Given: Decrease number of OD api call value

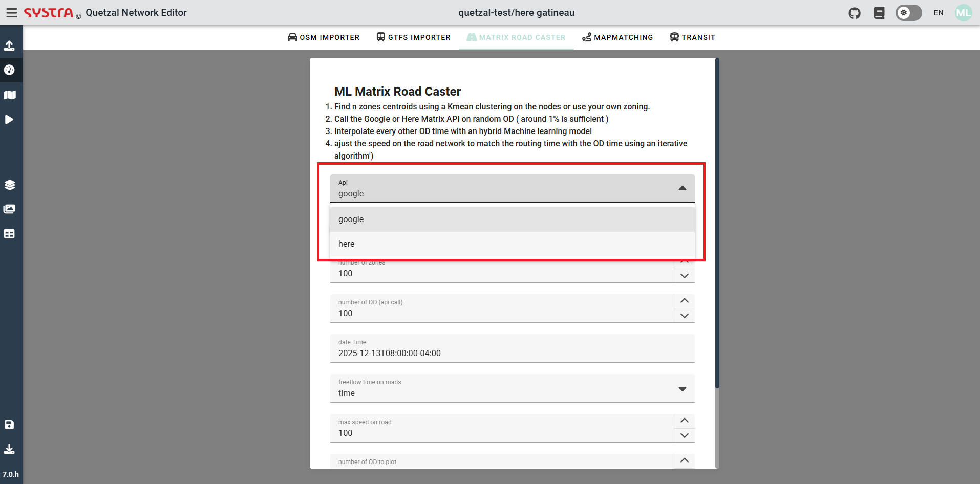Looking at the screenshot, I should (684, 316).
